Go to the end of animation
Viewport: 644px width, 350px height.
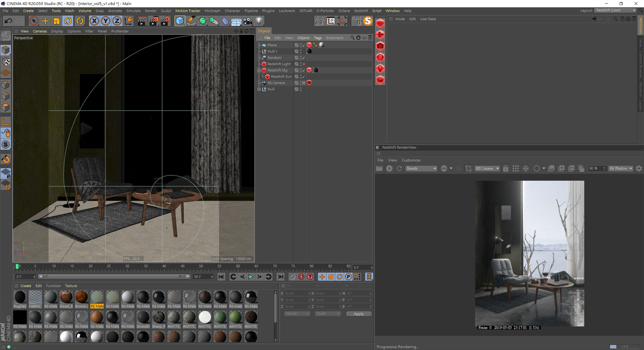click(x=280, y=277)
